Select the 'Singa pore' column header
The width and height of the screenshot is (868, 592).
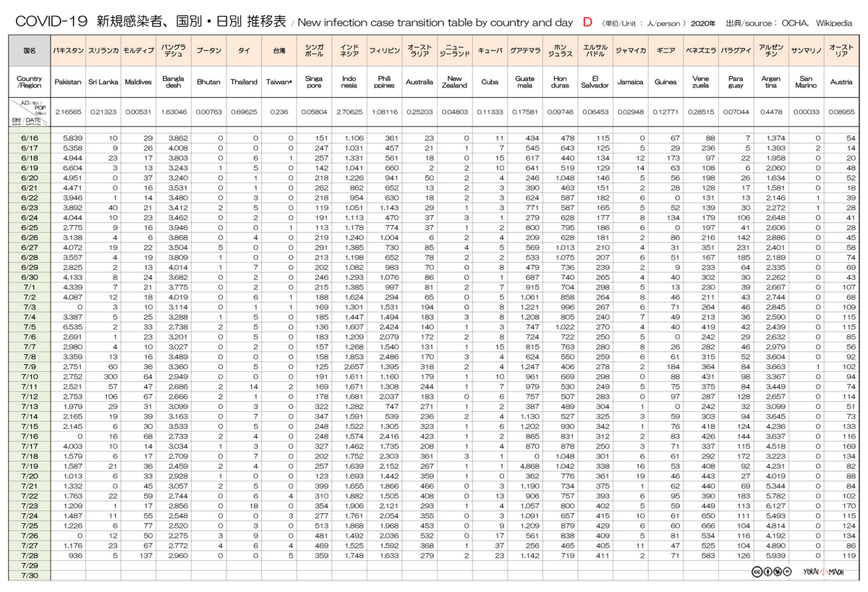pyautogui.click(x=314, y=82)
